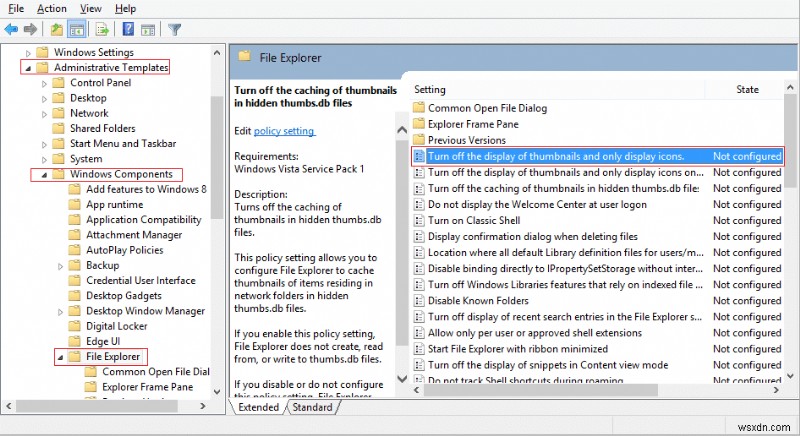Switch to the Standard tab
The height and width of the screenshot is (436, 800).
pyautogui.click(x=312, y=407)
